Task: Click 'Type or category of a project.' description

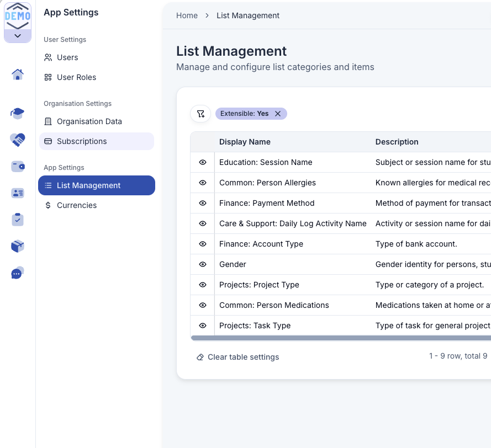Action: click(430, 285)
